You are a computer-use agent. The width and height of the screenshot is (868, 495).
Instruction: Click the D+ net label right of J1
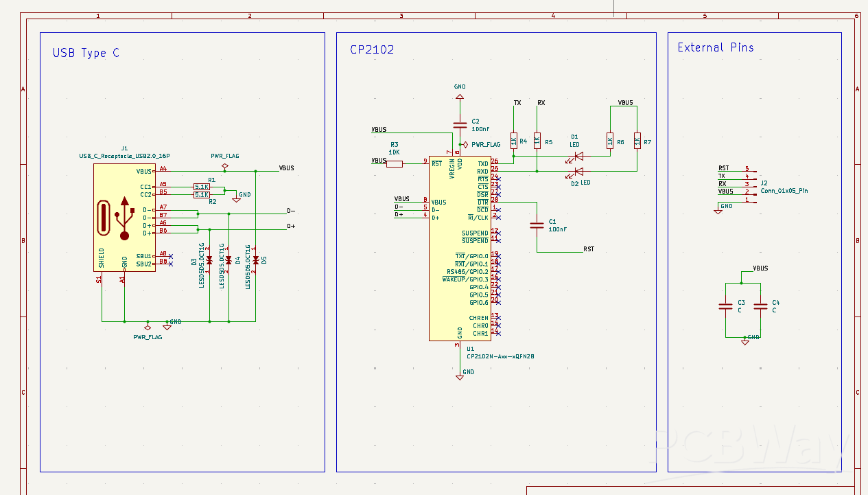click(291, 226)
